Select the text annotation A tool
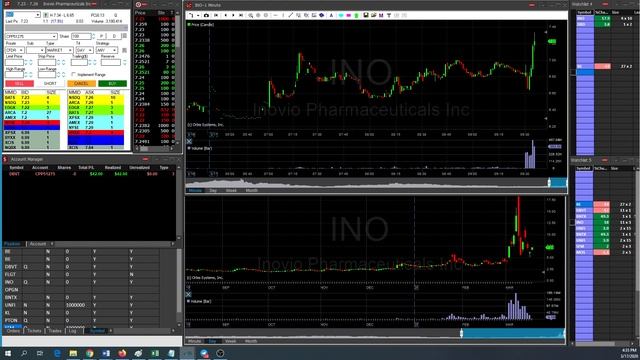Screen dimensions: 640x360 (x=331, y=15)
